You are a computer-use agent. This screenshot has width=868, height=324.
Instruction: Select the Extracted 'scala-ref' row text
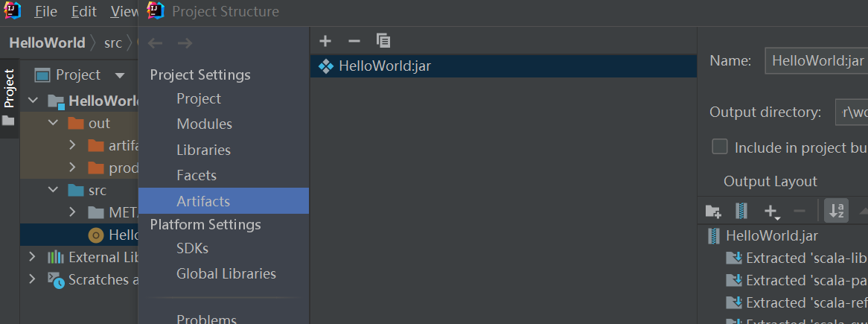[806, 302]
